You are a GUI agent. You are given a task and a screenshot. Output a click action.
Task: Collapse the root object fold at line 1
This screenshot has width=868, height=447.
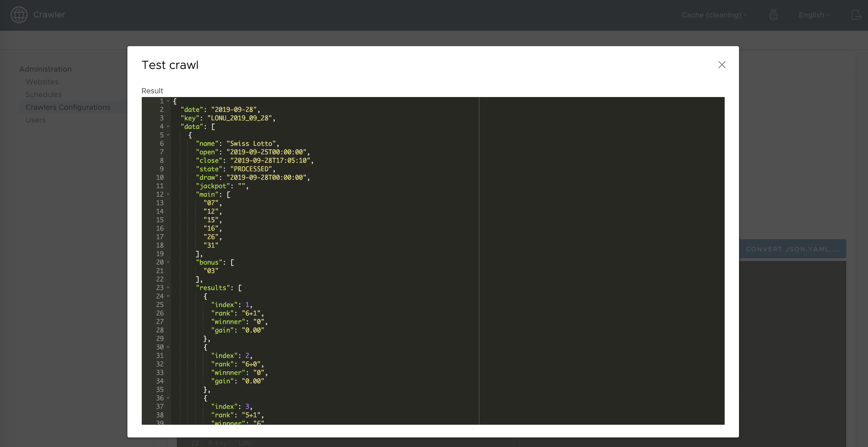pos(168,101)
